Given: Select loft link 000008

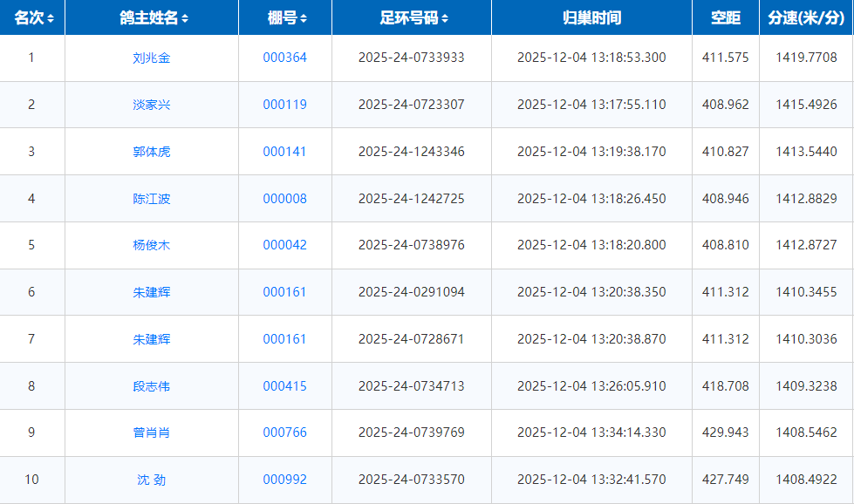Looking at the screenshot, I should 284,199.
